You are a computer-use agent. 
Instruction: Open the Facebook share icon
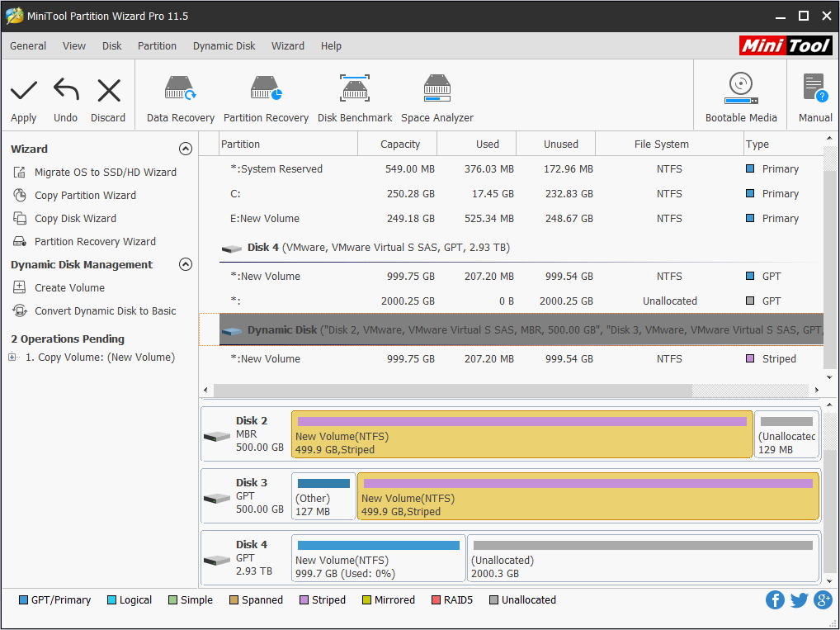[x=775, y=600]
